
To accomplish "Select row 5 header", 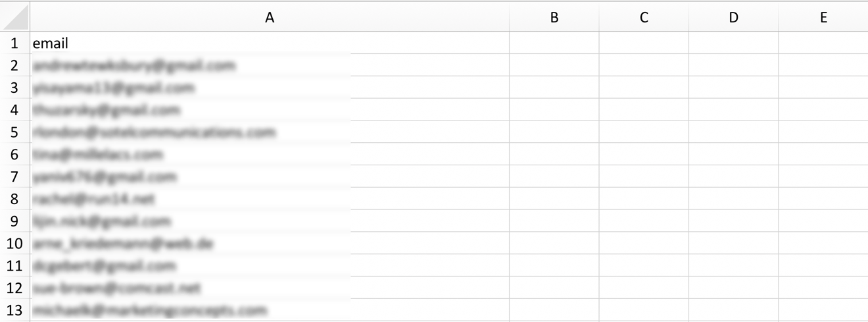I will point(14,132).
